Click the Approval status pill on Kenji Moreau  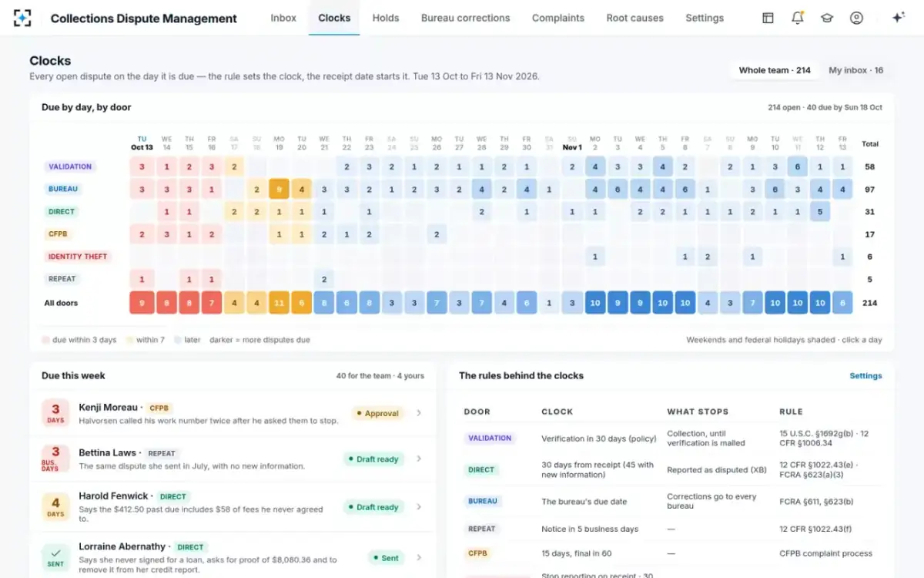[377, 414]
